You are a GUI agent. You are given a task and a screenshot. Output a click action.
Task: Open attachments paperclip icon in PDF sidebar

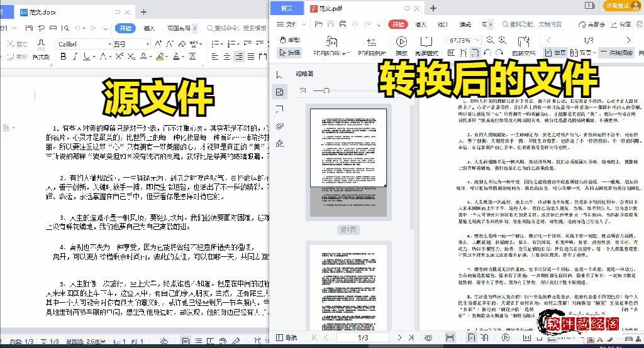(x=280, y=126)
